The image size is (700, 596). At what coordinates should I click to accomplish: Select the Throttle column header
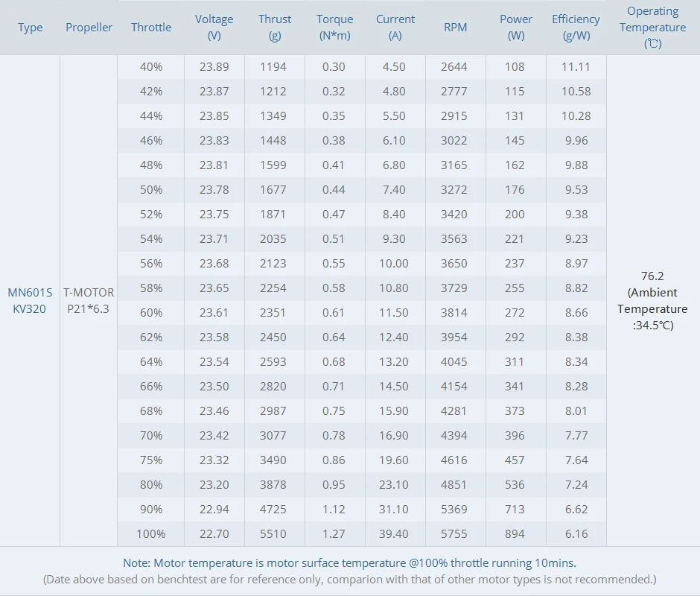[x=151, y=28]
